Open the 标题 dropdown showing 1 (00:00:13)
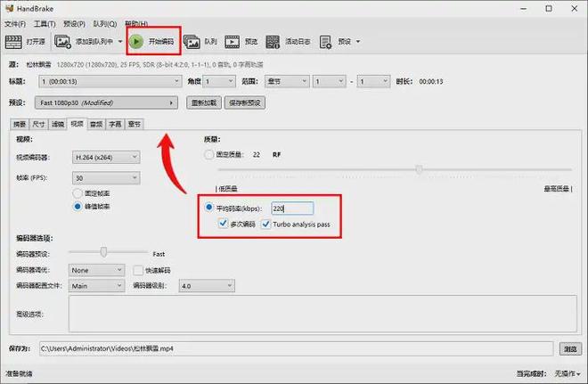The height and width of the screenshot is (384, 588). click(x=110, y=81)
